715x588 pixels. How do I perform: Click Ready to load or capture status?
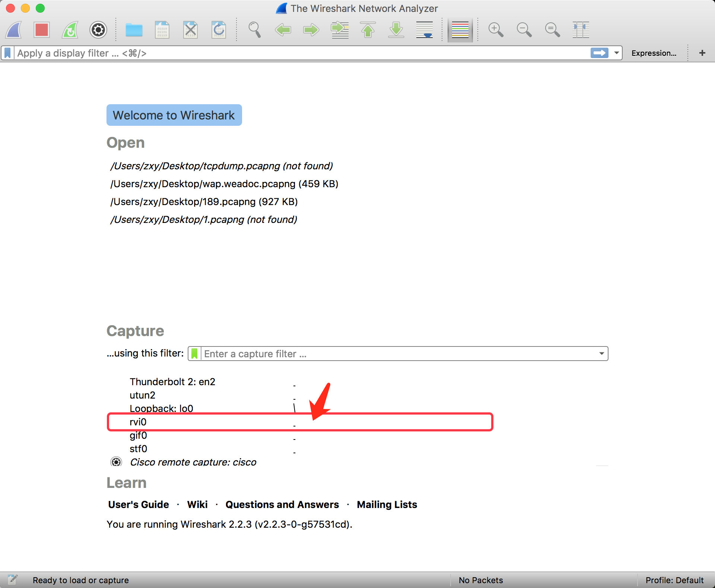point(81,580)
